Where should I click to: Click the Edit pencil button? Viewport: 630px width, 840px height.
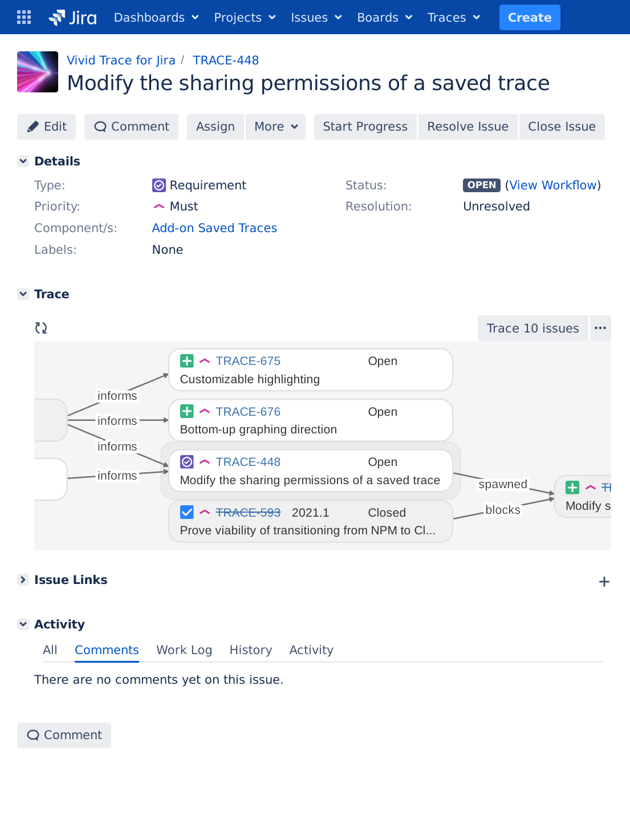point(47,127)
